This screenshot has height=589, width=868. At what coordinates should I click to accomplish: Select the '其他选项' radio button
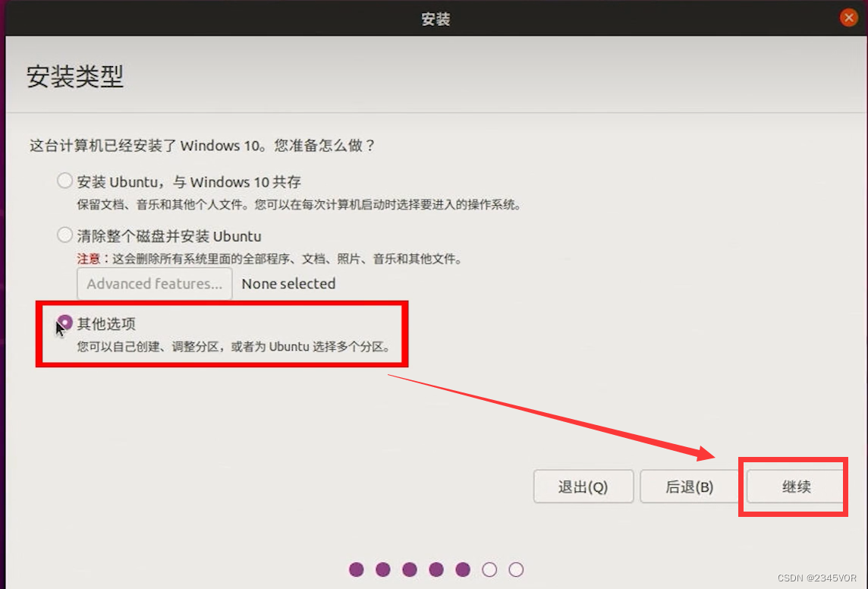[x=64, y=323]
